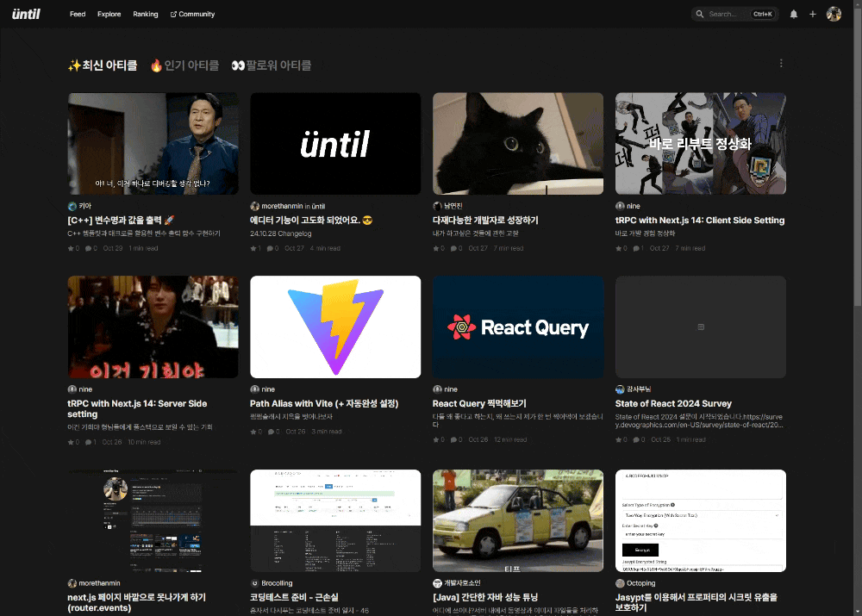Click the Ctrl+K shortcut badge
862x616 pixels.
[x=763, y=15]
